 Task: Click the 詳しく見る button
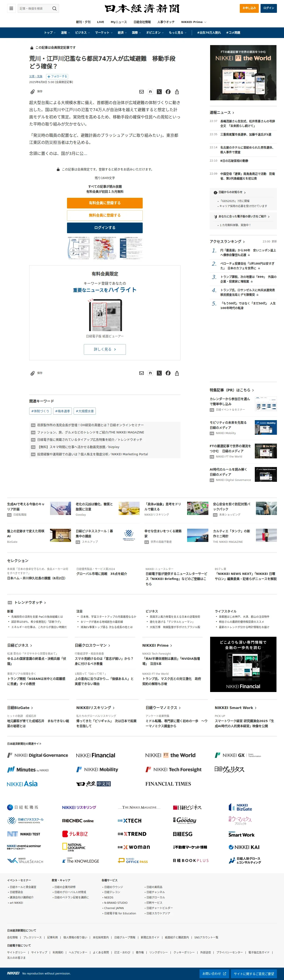tap(105, 349)
